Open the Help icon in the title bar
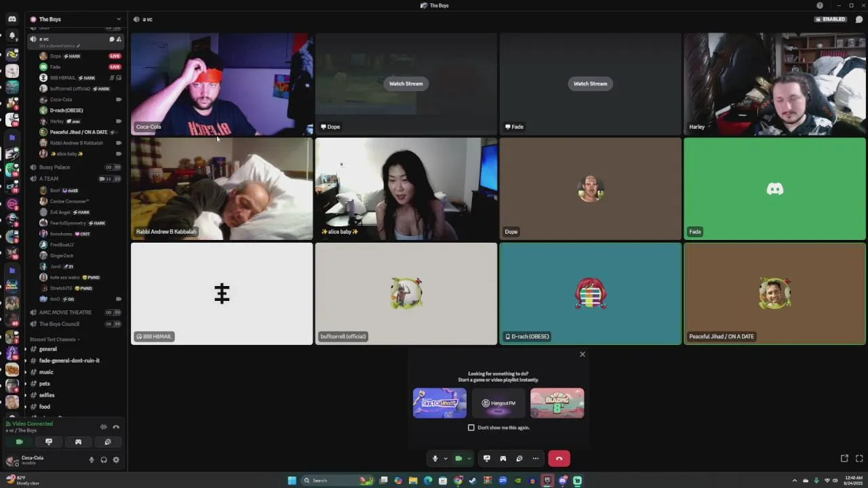 pos(820,5)
